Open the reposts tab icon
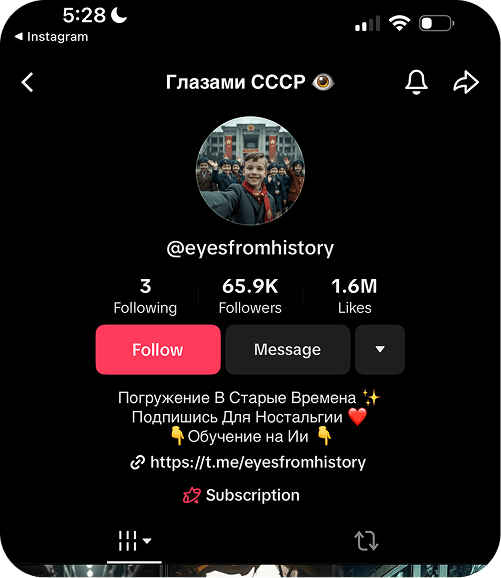This screenshot has width=501, height=578. [x=366, y=541]
